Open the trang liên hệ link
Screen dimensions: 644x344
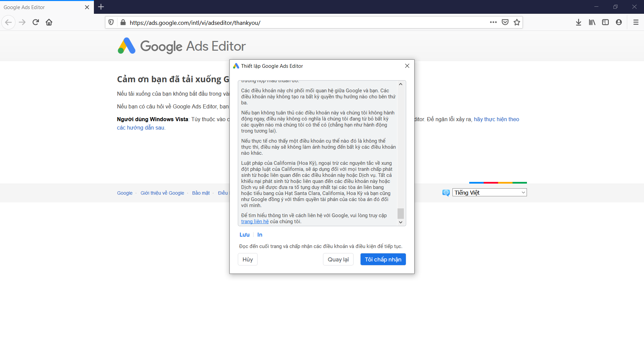[x=255, y=222]
